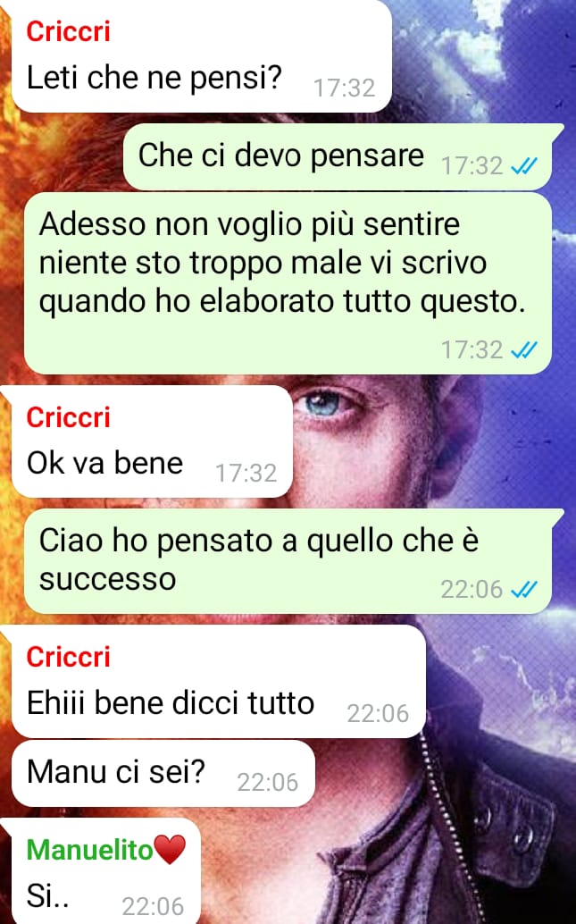The image size is (576, 924).
Task: Select the message starting with "Adesso non voglio più sentire"
Action: coord(288,283)
